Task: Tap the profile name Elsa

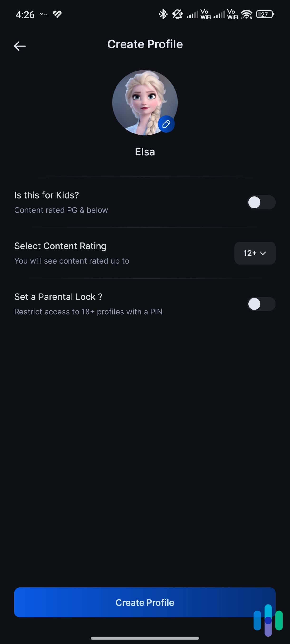Action: click(x=145, y=152)
